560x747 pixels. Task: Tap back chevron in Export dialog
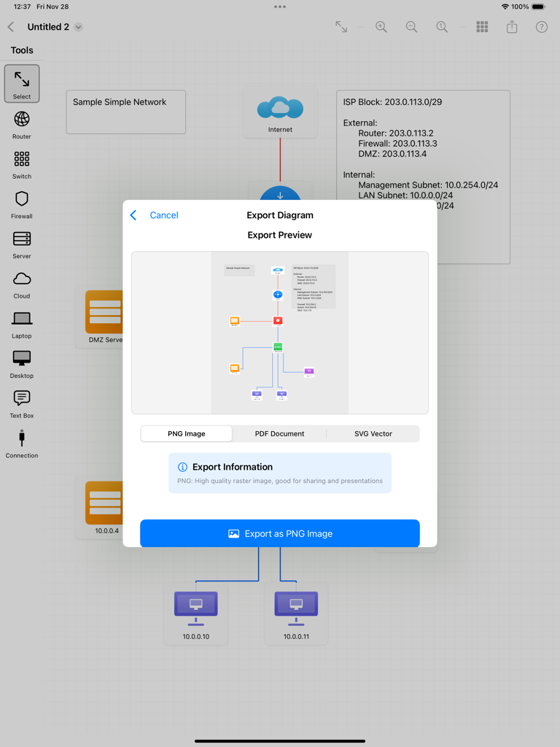click(133, 215)
